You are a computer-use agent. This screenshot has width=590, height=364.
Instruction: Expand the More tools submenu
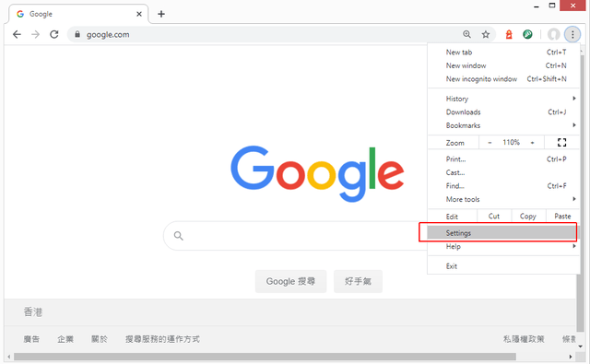click(x=503, y=199)
